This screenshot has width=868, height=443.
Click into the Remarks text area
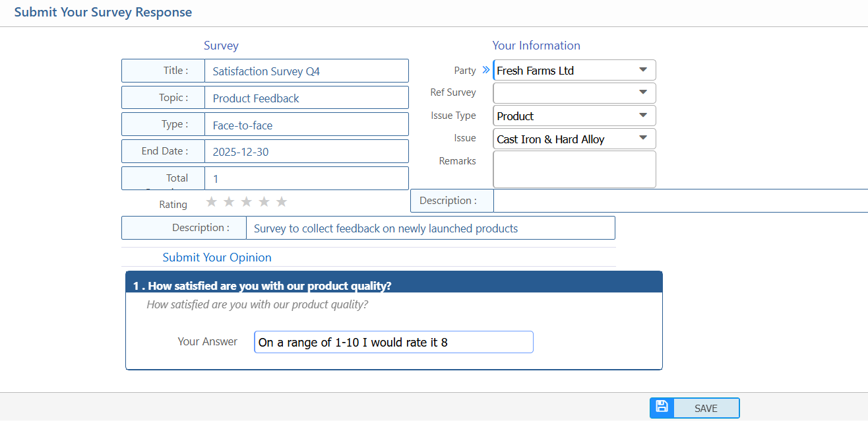tap(574, 169)
